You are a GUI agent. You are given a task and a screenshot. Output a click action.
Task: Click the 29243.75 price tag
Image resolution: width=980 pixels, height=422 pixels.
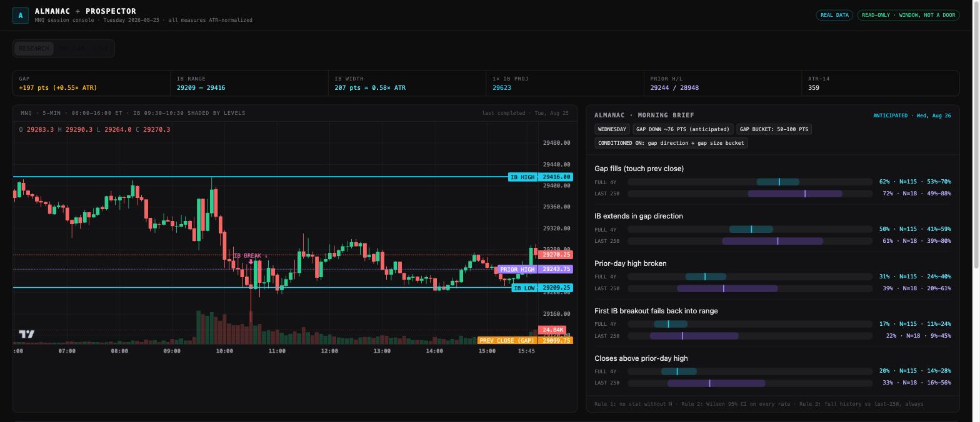pos(556,269)
